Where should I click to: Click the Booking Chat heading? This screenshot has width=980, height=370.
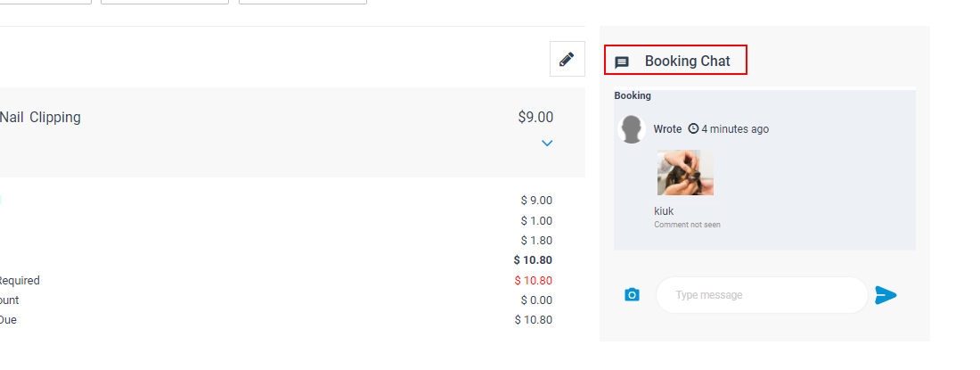pos(688,62)
